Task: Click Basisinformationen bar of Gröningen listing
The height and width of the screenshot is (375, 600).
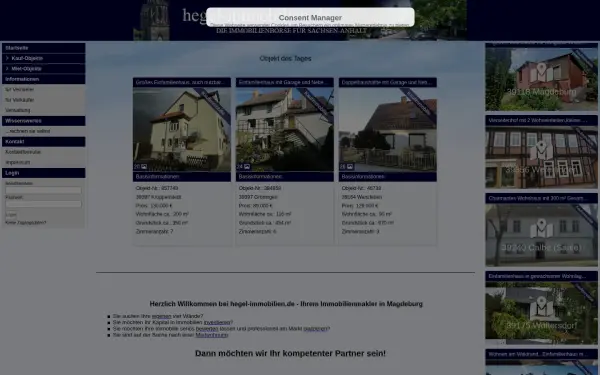Action: 285,177
